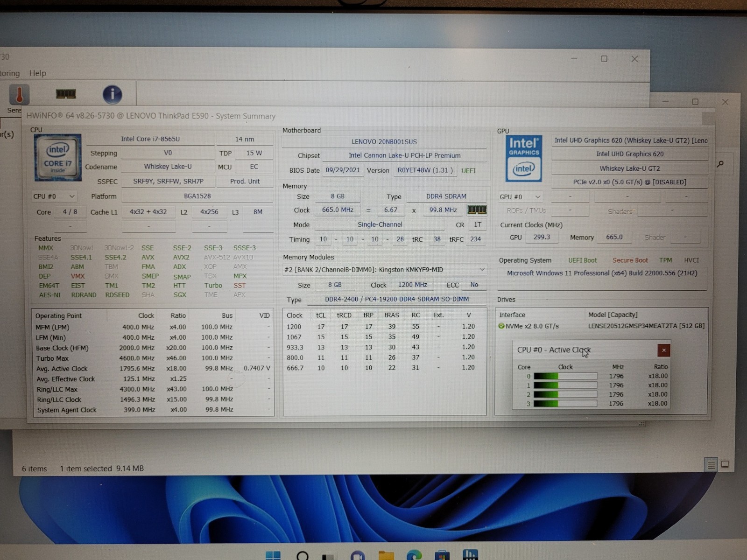This screenshot has width=747, height=560.
Task: Click the Single-Channel memory mode value
Action: coord(380,225)
